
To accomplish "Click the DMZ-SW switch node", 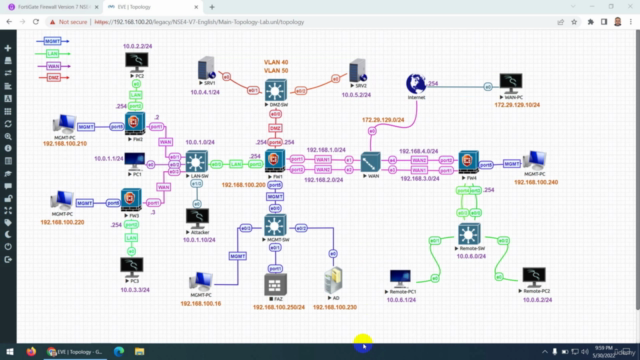I will [276, 90].
